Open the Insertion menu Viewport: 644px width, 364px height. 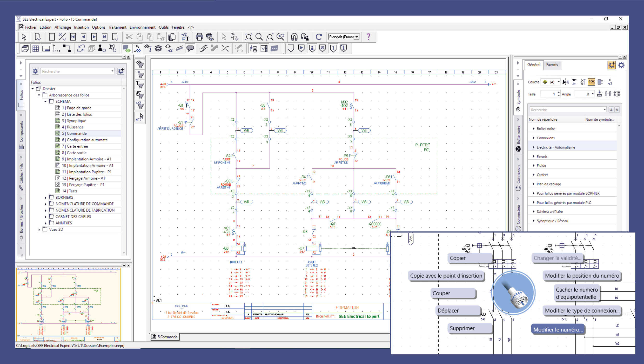[81, 27]
